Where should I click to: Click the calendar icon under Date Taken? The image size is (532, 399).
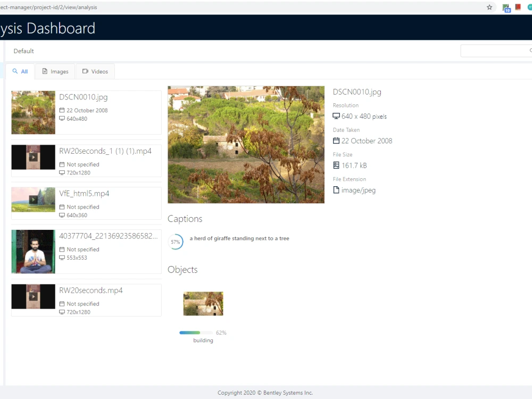(x=336, y=141)
